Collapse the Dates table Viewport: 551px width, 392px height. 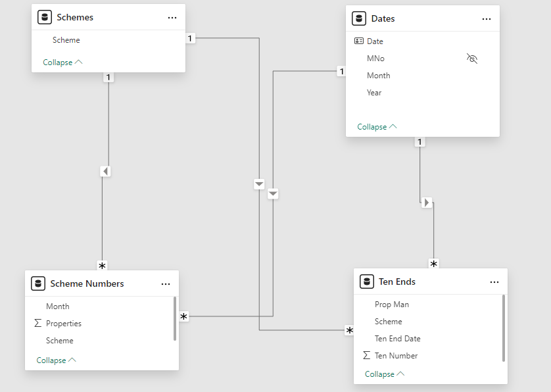(x=377, y=127)
